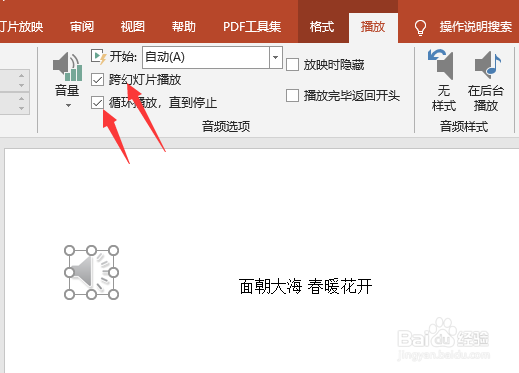The width and height of the screenshot is (519, 373).
Task: Check 放映时隐藏 checkbox
Action: pyautogui.click(x=292, y=64)
